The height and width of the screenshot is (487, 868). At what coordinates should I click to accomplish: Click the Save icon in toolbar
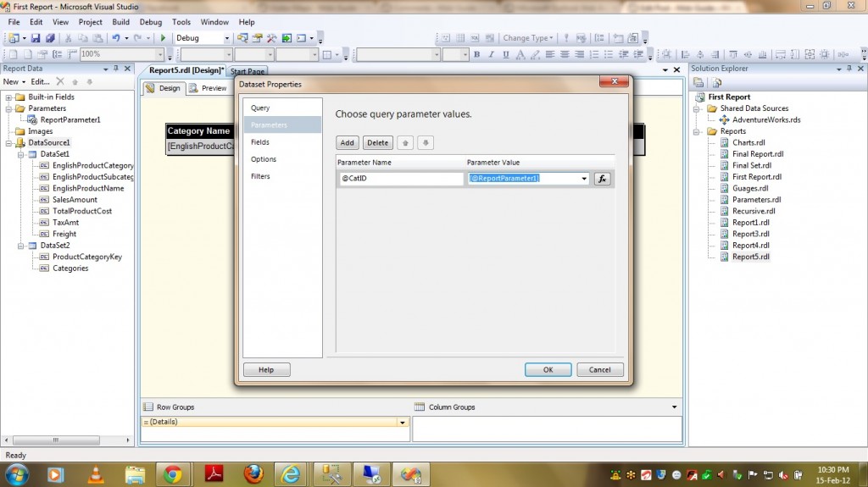point(37,38)
